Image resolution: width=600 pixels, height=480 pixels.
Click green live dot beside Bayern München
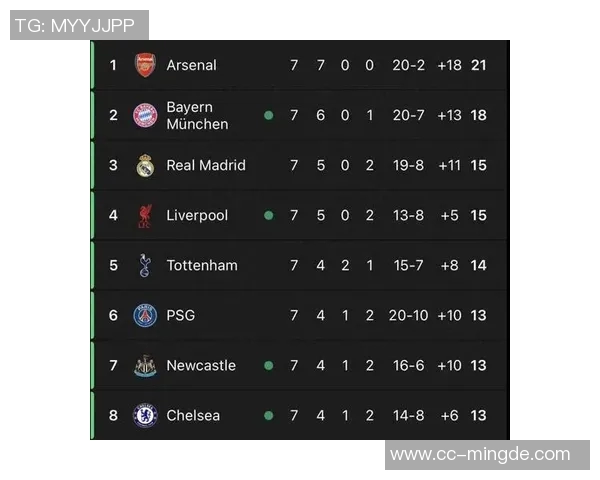(268, 115)
